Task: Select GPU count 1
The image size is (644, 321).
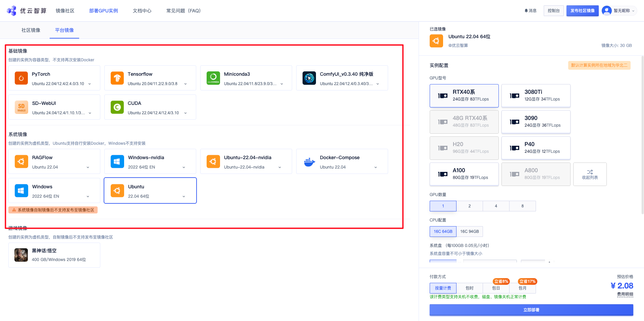Action: click(443, 206)
